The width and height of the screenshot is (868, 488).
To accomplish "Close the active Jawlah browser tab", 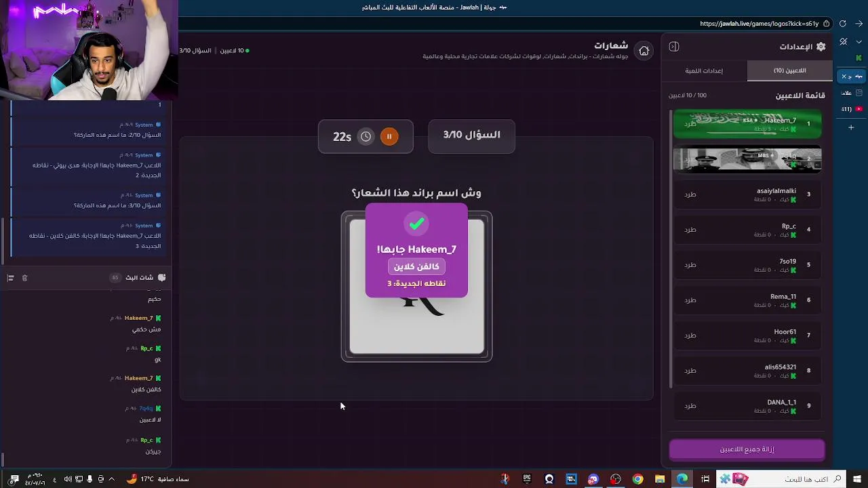I will [x=844, y=77].
